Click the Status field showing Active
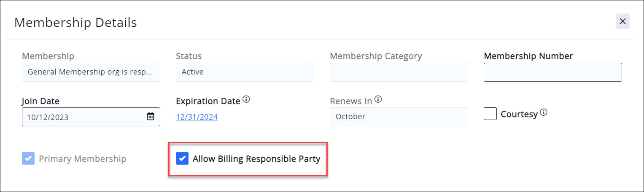This screenshot has width=644, height=192. click(x=245, y=72)
